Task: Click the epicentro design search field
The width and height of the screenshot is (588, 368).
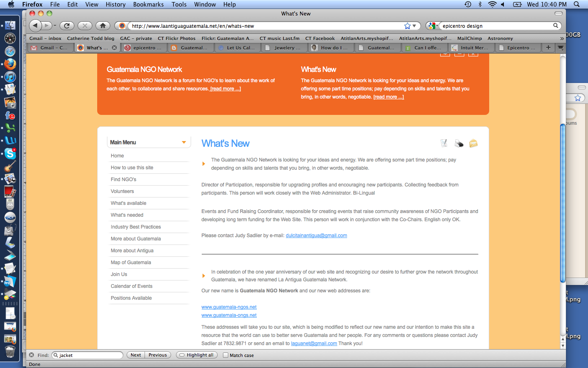Action: [496, 26]
